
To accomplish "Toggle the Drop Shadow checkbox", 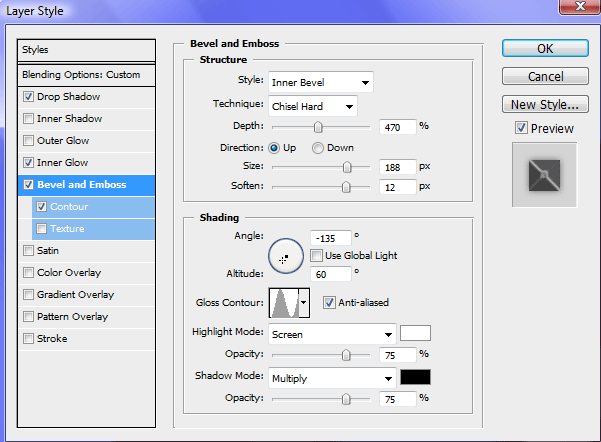I will [x=28, y=97].
